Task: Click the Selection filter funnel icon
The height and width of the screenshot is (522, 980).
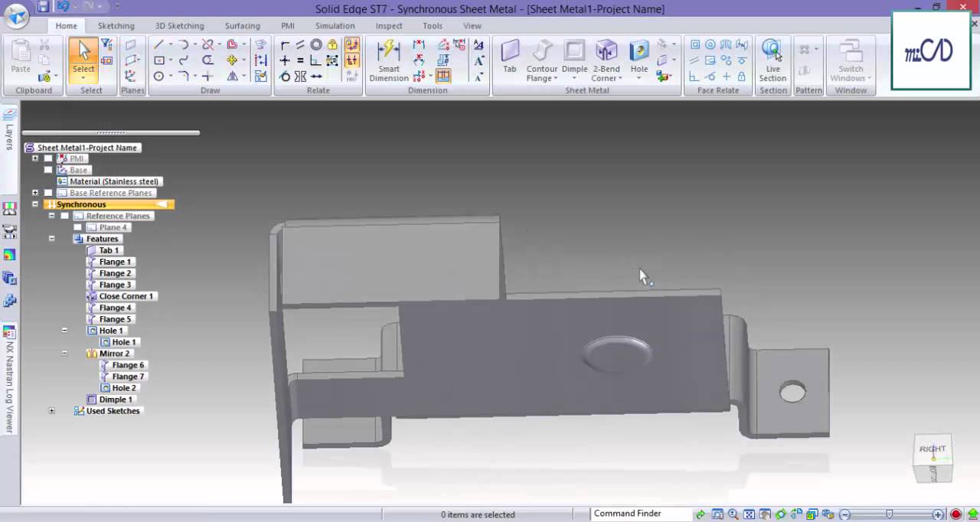Action: pos(106,45)
